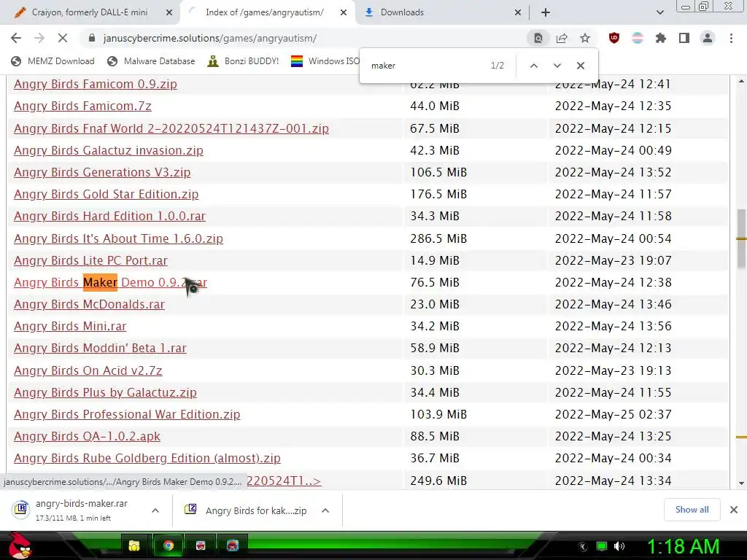Screen dimensions: 747x560
Task: Close the find bar
Action: click(x=580, y=66)
